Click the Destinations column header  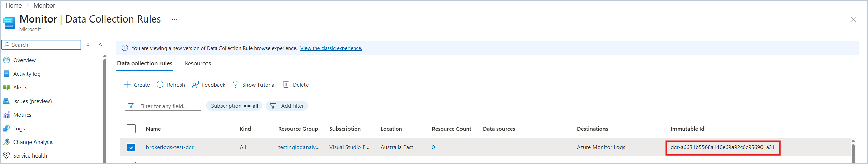pos(593,129)
